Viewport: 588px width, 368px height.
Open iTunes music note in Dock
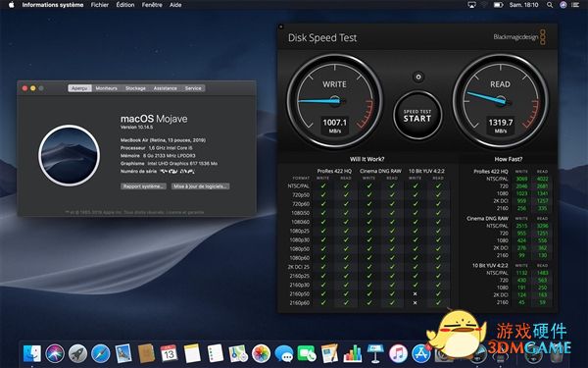398,353
